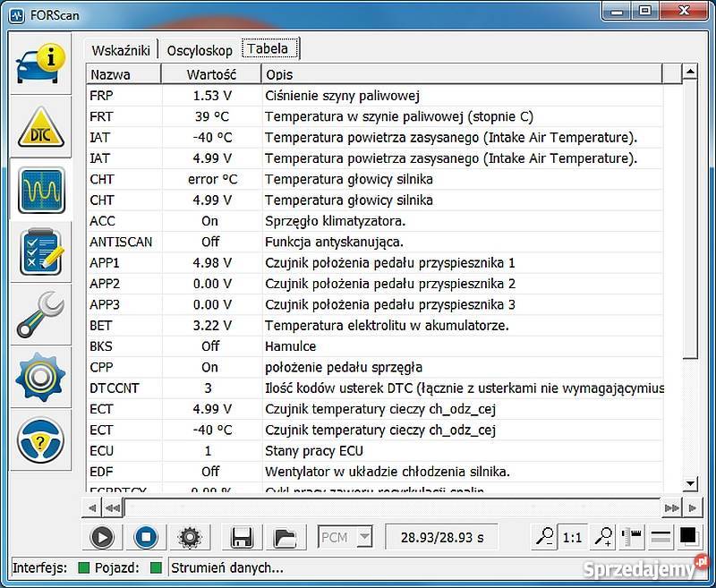Reset zoom using the 1:1 button
The width and height of the screenshot is (716, 588).
pos(573,537)
